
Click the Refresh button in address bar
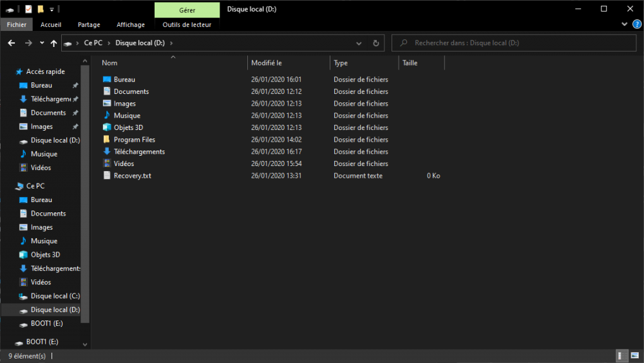tap(376, 43)
